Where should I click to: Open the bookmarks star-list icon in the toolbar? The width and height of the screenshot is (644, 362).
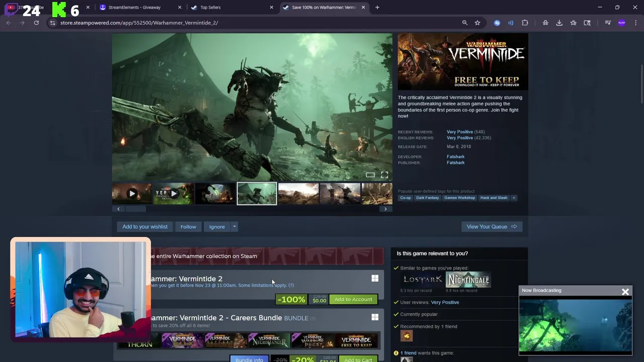(x=573, y=23)
